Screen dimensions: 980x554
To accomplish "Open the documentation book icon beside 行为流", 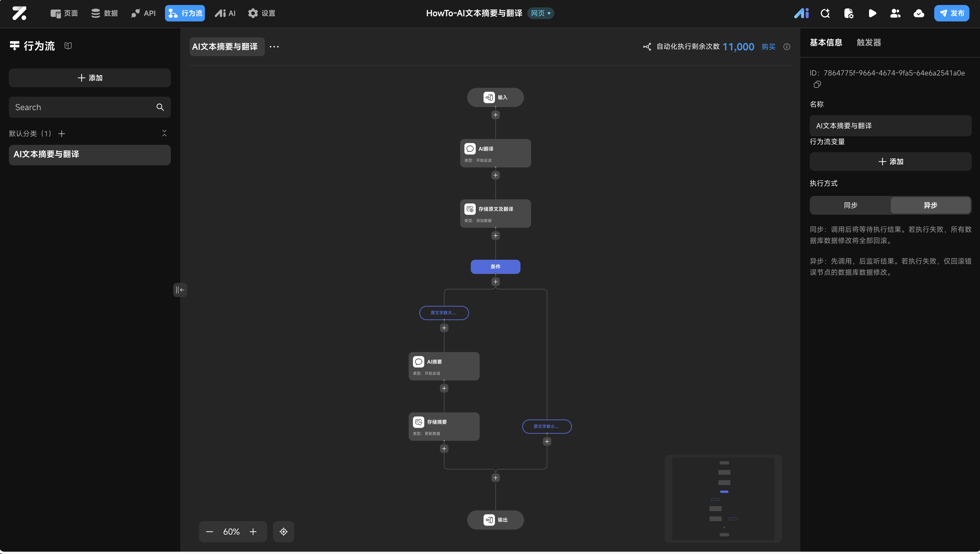I will 68,46.
